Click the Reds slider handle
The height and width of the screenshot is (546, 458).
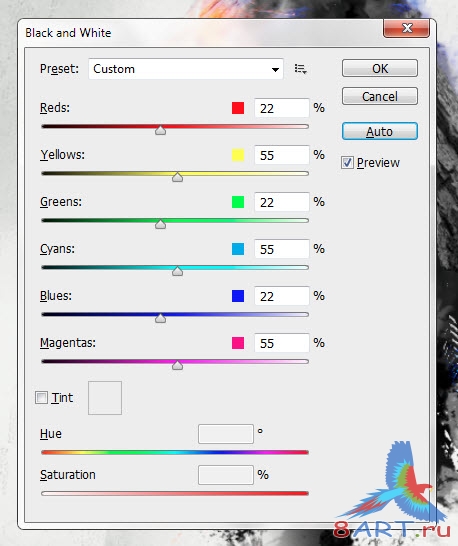tap(160, 130)
